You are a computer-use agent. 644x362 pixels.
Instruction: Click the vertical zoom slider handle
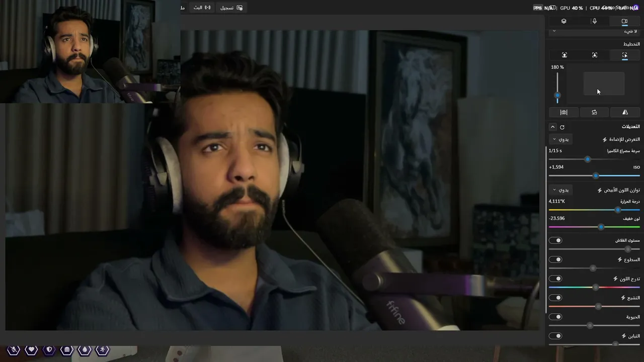[x=557, y=95]
